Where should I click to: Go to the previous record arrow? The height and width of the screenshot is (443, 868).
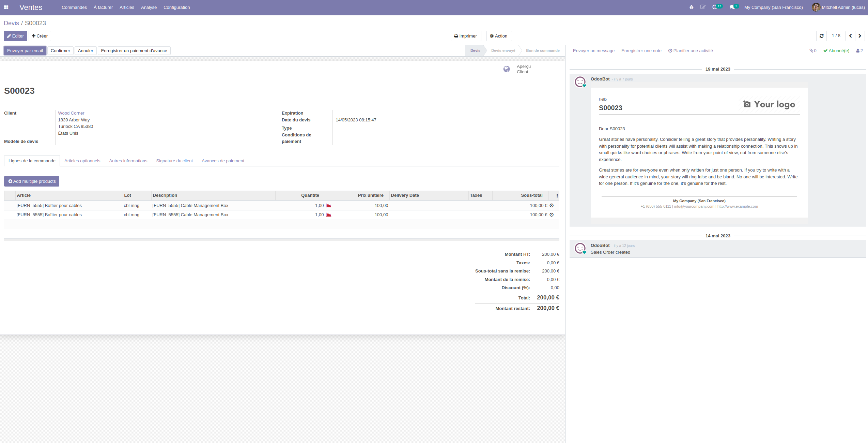tap(850, 36)
